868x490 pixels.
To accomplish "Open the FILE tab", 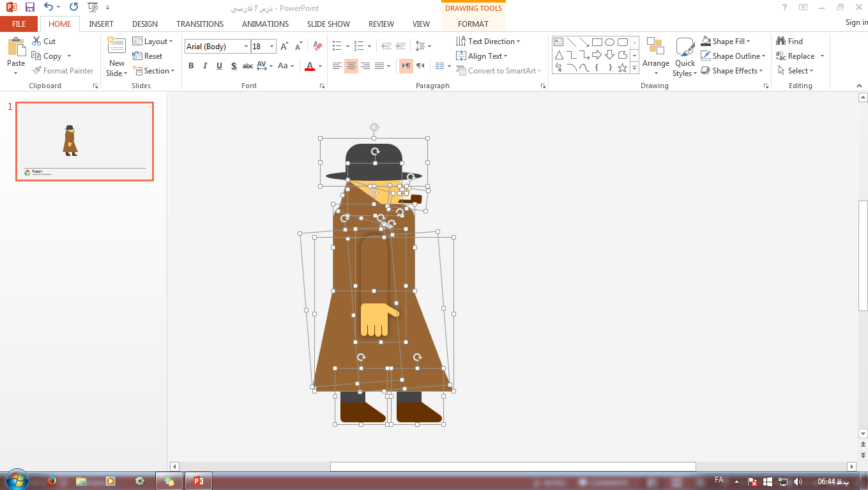I will coord(19,24).
